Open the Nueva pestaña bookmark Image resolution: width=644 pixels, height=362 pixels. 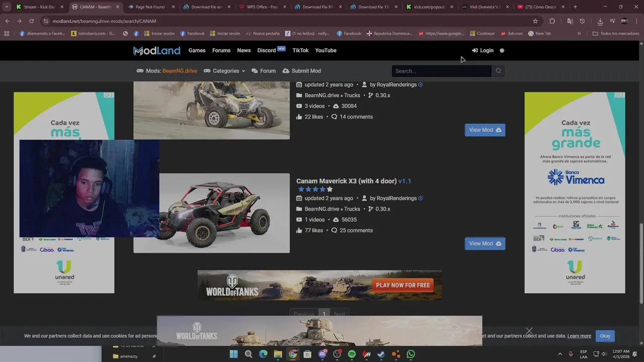pos(263,33)
